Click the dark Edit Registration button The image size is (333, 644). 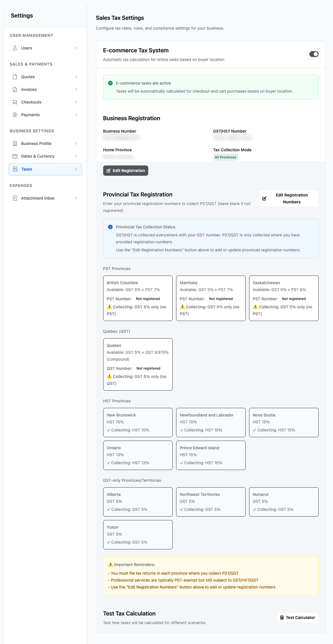click(x=126, y=171)
